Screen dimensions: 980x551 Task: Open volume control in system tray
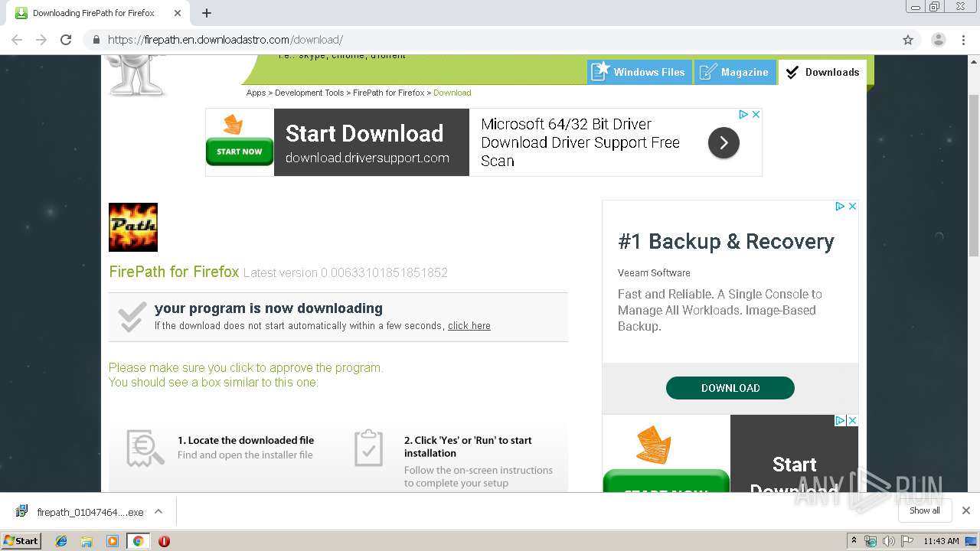(888, 541)
